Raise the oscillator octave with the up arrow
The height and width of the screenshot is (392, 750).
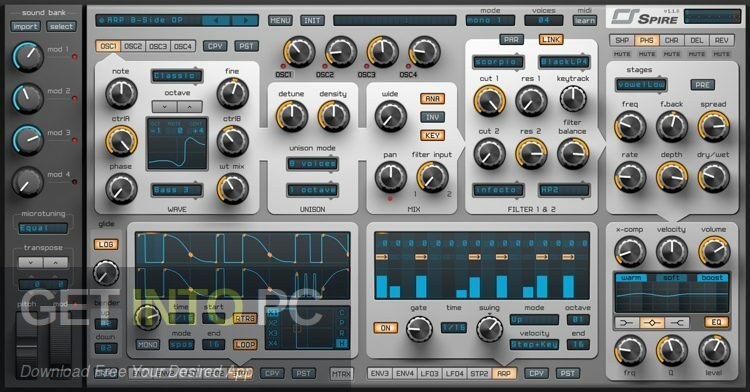pyautogui.click(x=189, y=107)
